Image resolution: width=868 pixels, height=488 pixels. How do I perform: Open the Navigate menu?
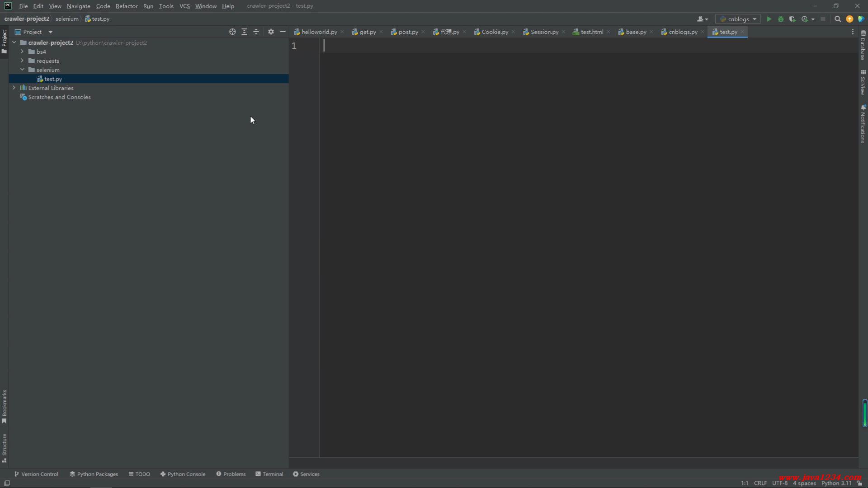coord(78,6)
